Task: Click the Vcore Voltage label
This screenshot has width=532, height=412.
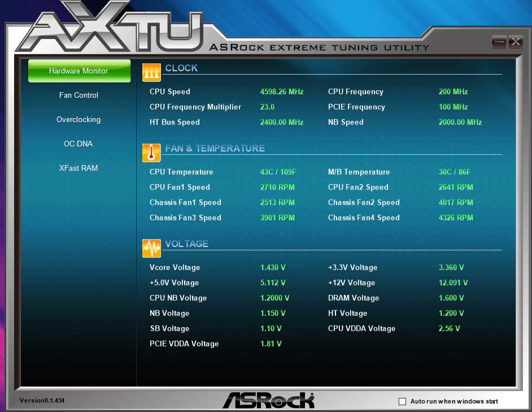Action: pos(175,267)
